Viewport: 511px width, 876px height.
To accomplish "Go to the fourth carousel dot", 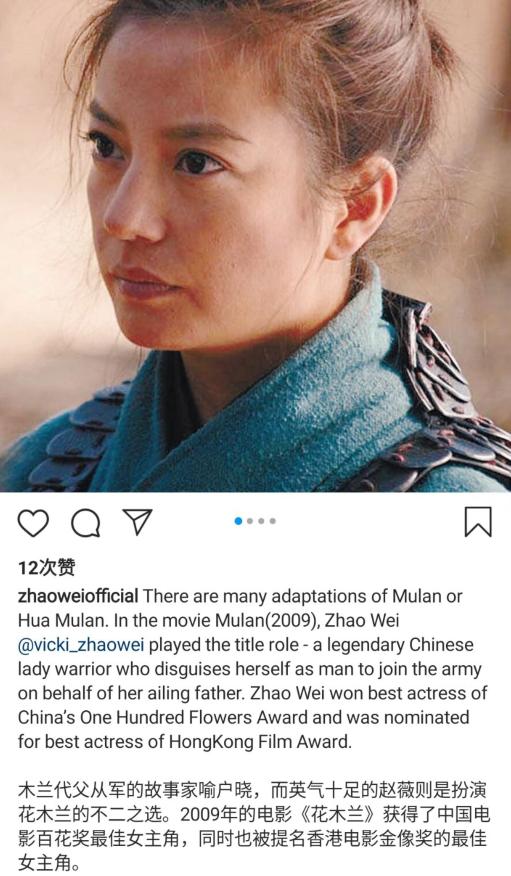I will tap(273, 521).
